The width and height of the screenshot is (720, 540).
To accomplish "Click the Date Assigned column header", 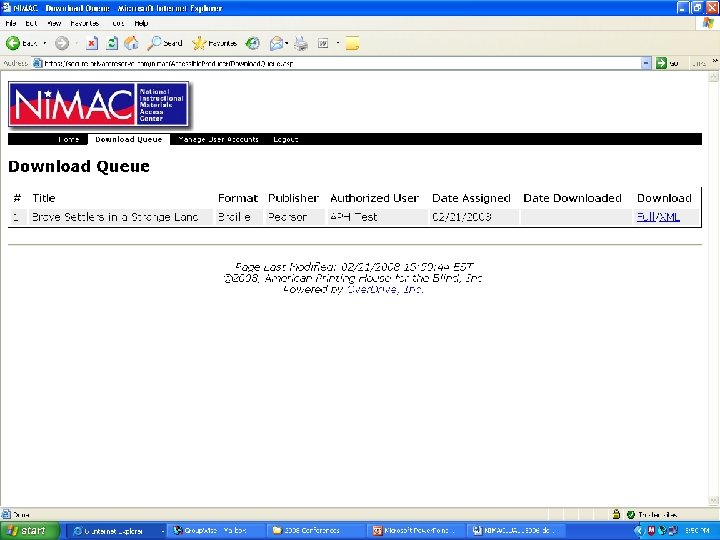I will coord(472,198).
